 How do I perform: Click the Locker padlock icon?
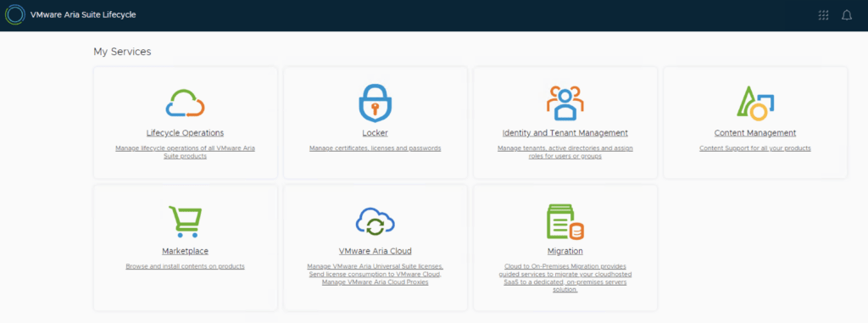(x=375, y=103)
